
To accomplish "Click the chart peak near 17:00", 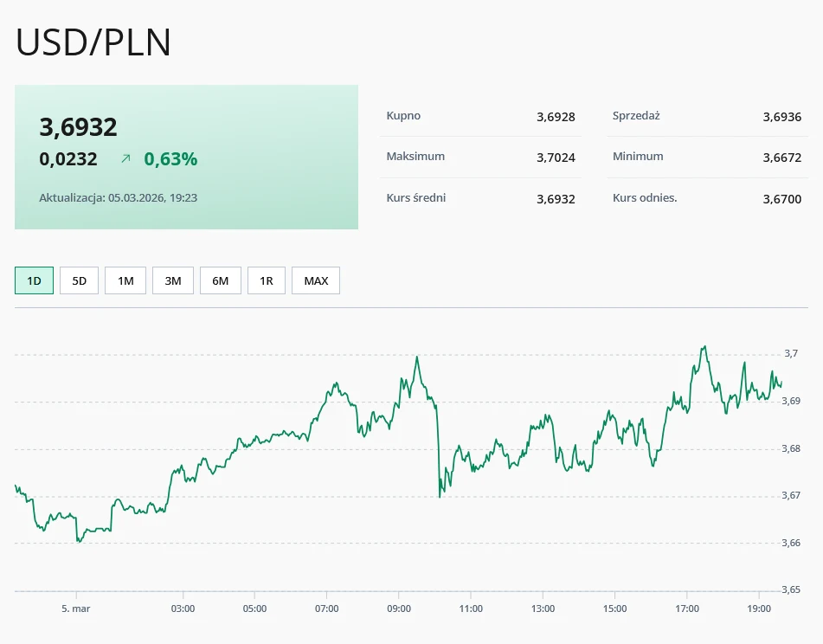I will [x=704, y=346].
